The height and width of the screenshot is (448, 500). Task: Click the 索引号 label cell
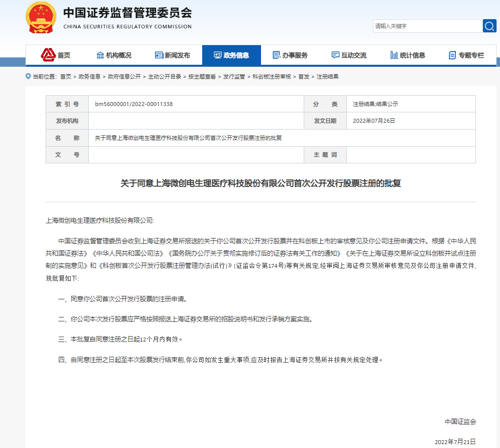[67, 104]
